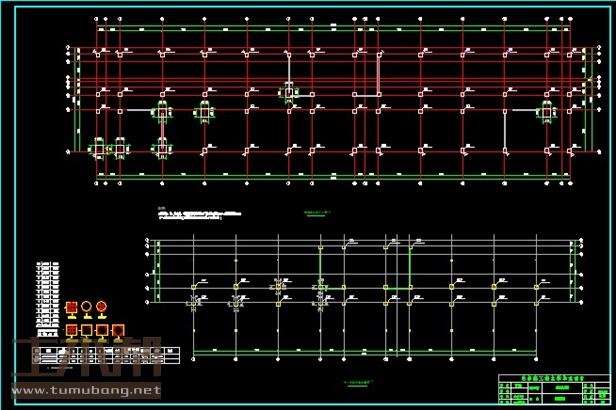Click the leftmost square section in legend bottom row
This screenshot has width=616, height=410.
pyautogui.click(x=71, y=329)
